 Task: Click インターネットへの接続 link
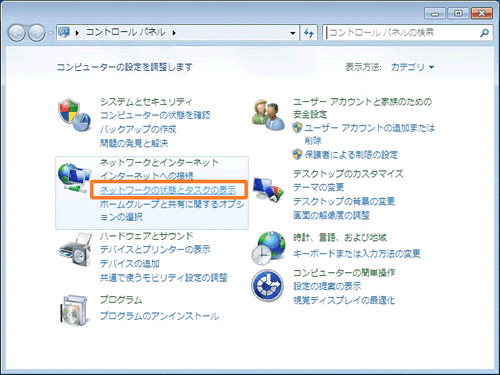(x=147, y=176)
